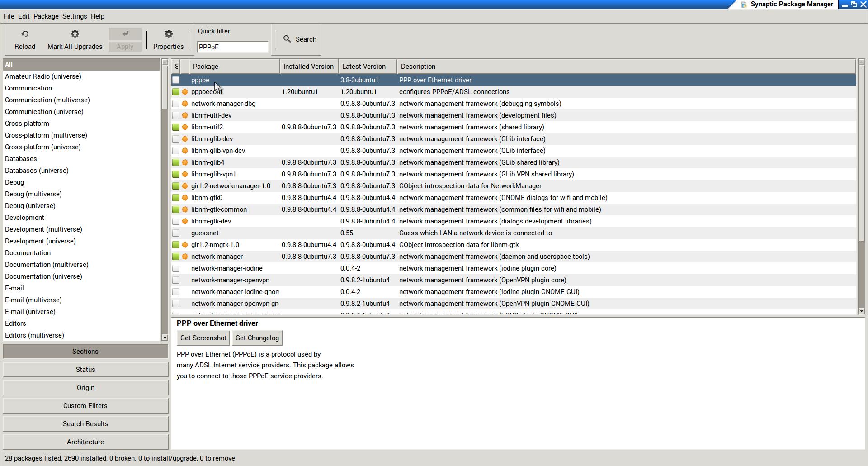This screenshot has width=868, height=466.
Task: Toggle the guessnet package status box
Action: coord(176,233)
